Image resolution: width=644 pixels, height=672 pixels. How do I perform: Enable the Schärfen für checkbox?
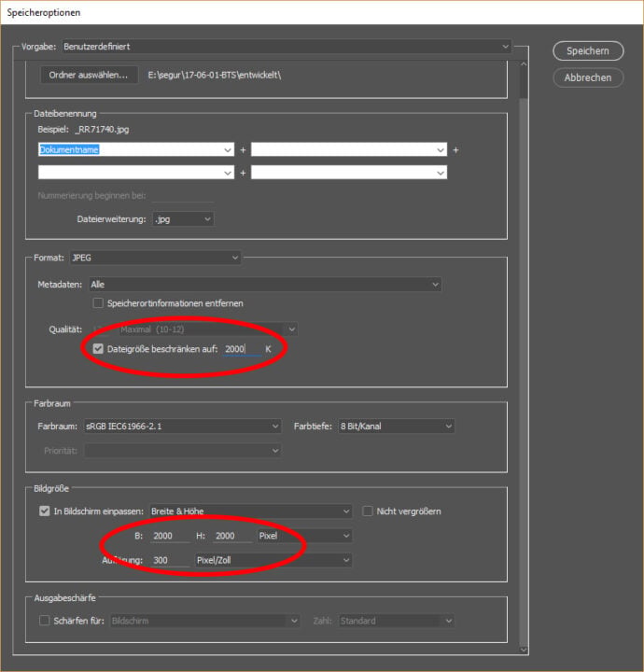(x=45, y=621)
